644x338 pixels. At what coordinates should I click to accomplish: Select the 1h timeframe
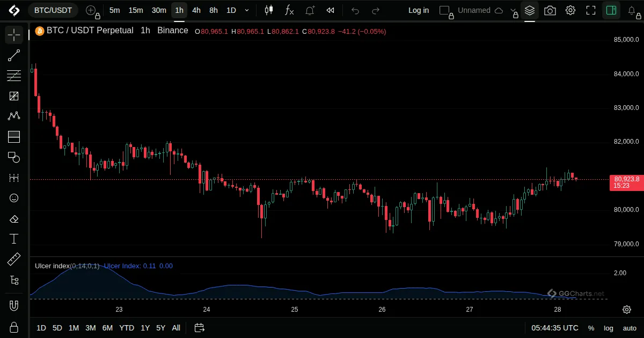click(179, 10)
